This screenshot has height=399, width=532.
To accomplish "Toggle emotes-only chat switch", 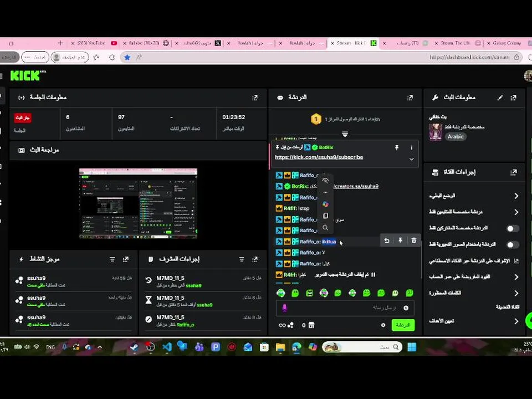I will (513, 244).
